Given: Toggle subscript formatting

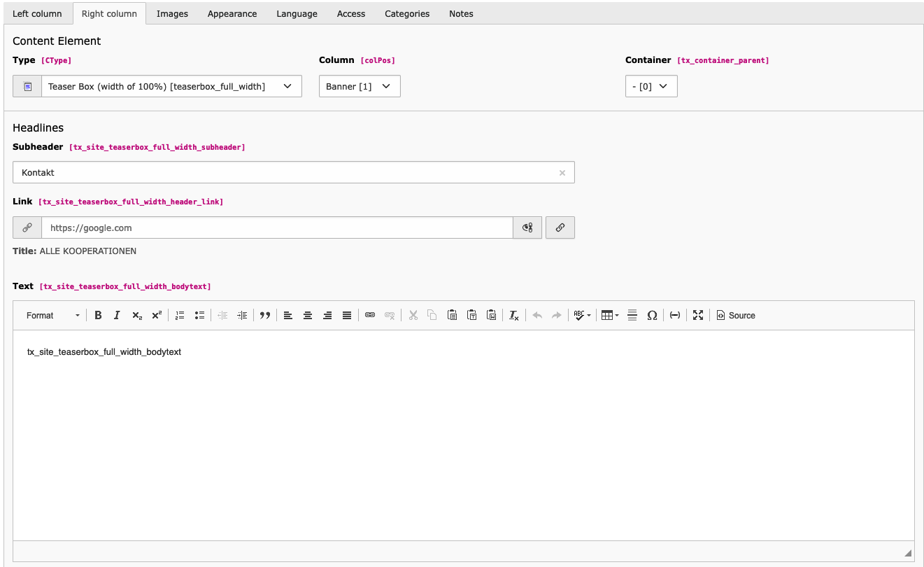Looking at the screenshot, I should pos(137,316).
